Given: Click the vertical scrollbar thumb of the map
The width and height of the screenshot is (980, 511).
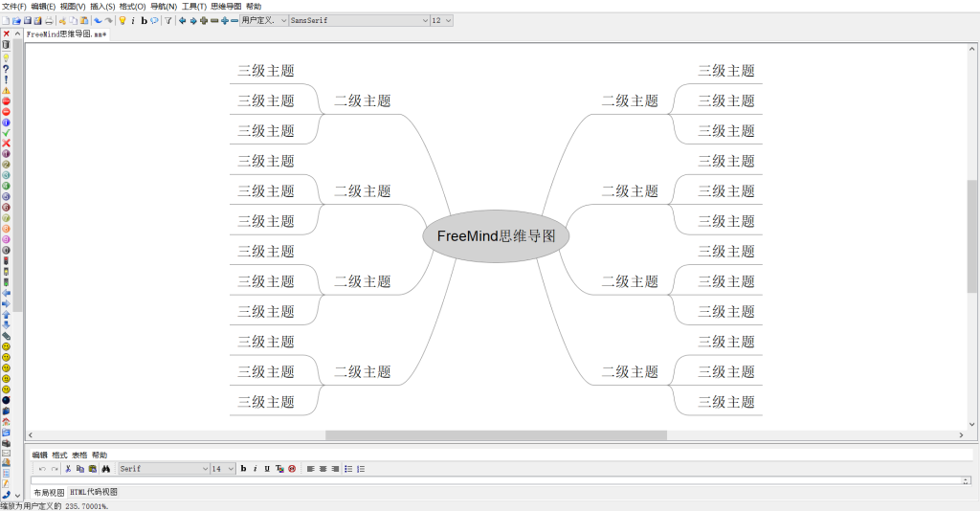Looking at the screenshot, I should coord(972,236).
